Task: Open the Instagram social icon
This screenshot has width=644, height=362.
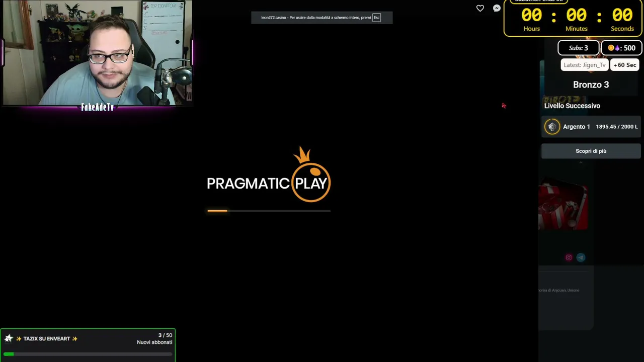Action: coord(569,257)
